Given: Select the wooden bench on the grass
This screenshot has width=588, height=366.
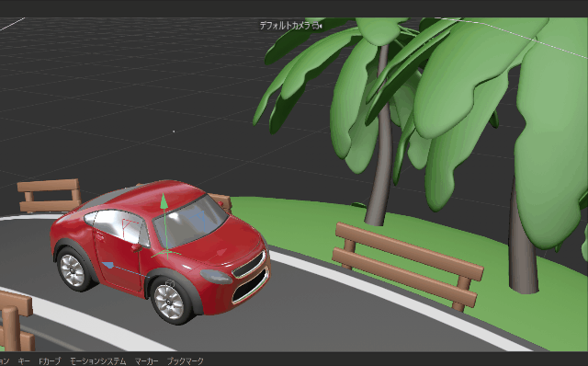Looking at the screenshot, I should [x=408, y=268].
